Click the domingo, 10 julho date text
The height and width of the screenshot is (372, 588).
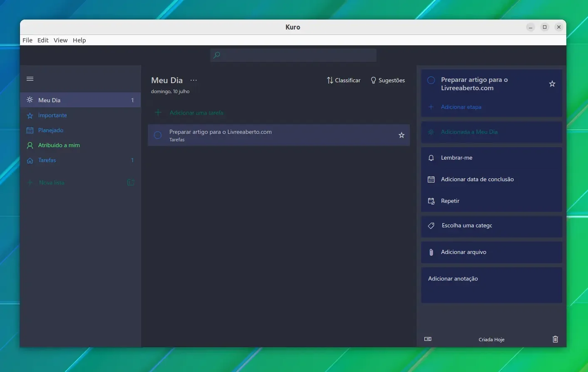tap(170, 91)
